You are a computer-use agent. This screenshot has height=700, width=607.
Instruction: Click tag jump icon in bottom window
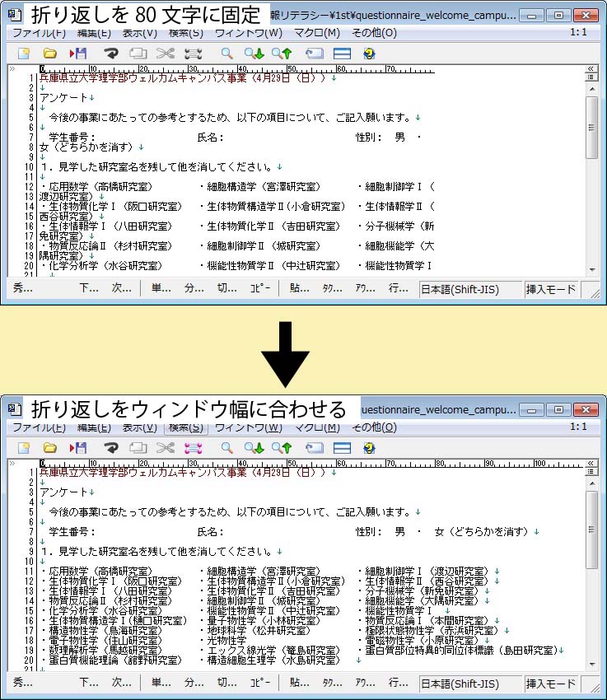315,448
